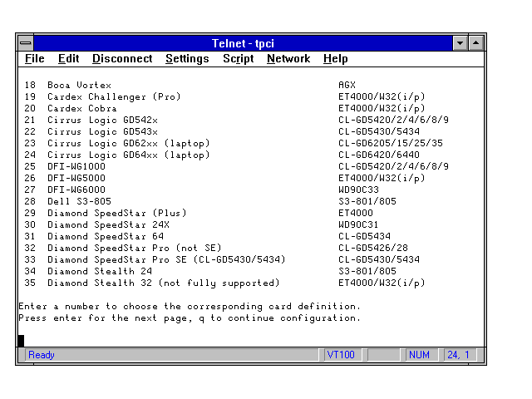
Task: Click the minimize arrow in title bar
Action: click(461, 42)
